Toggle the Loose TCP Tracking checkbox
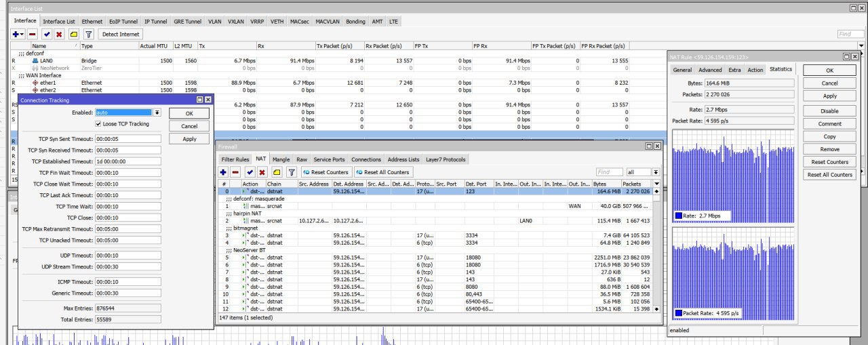The height and width of the screenshot is (345, 868). pyautogui.click(x=99, y=124)
